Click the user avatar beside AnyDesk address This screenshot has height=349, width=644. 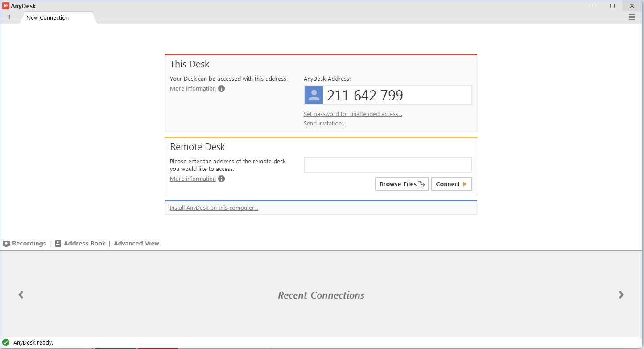[314, 95]
